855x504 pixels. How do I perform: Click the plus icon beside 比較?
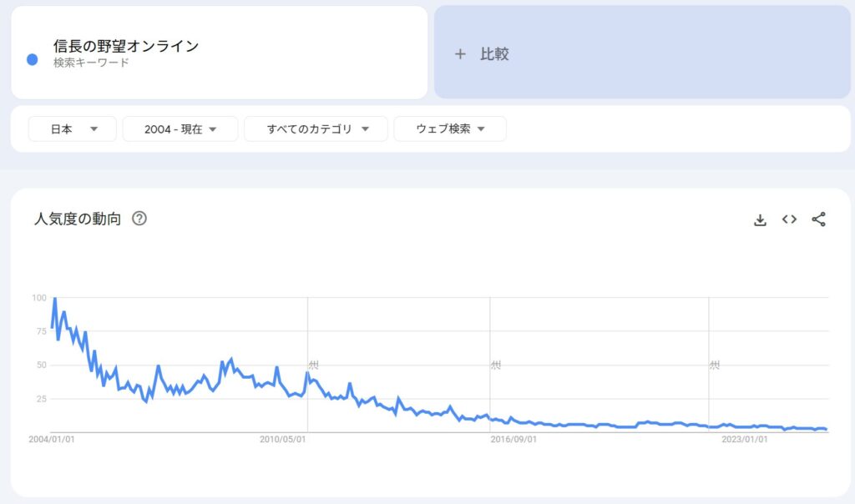pos(460,54)
